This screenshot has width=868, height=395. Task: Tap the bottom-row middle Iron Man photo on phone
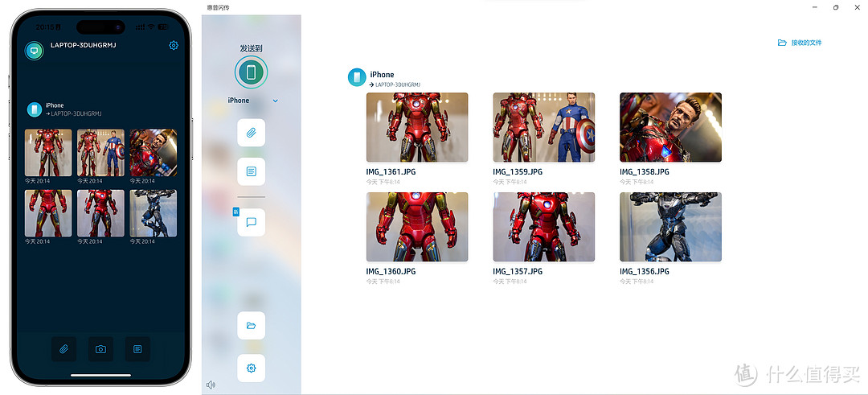(x=100, y=213)
